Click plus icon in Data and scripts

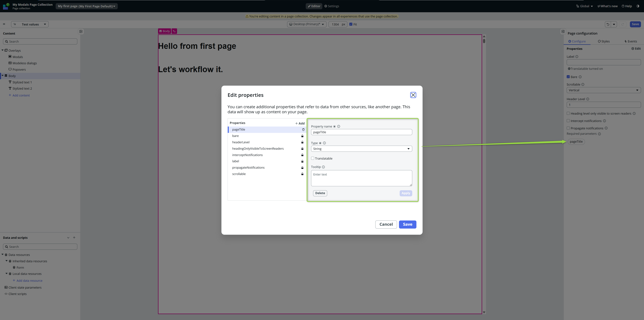point(74,237)
